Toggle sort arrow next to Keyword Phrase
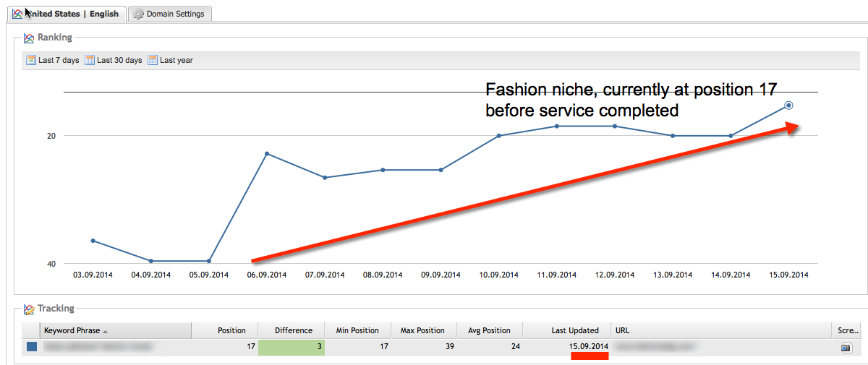 click(106, 331)
